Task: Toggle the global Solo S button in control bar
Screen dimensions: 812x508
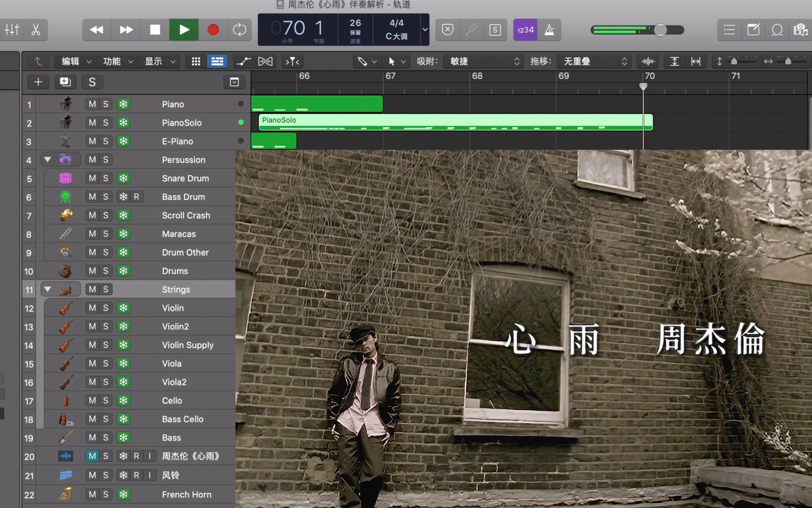Action: pos(495,30)
